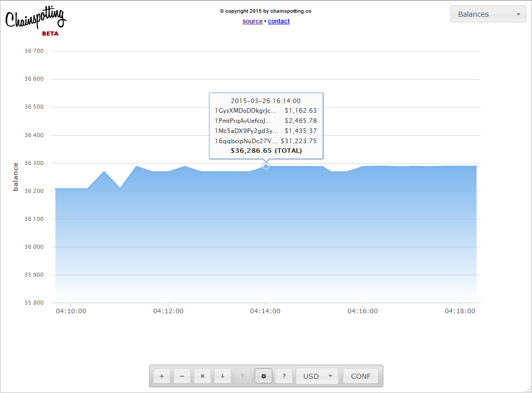Viewport: 532px width, 393px height.
Task: Click the plus icon in the bottom toolbar
Action: [x=162, y=376]
